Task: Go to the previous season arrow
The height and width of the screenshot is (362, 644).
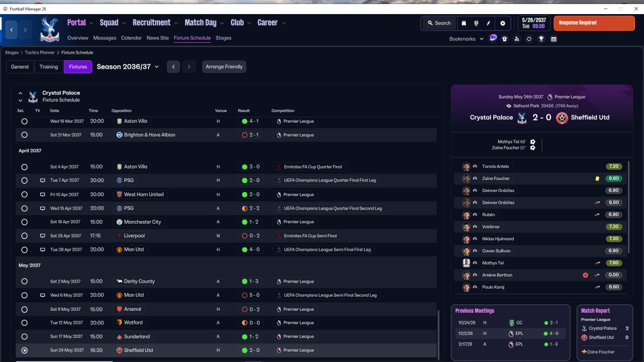Action: coord(174,67)
